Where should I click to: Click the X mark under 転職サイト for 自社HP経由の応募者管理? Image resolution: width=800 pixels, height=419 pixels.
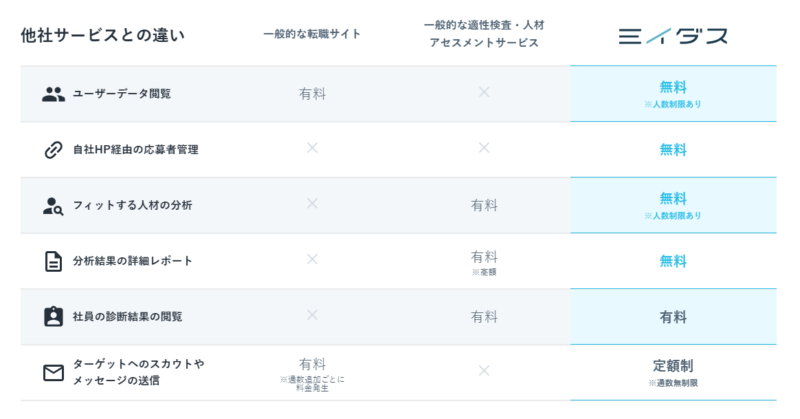(x=312, y=148)
